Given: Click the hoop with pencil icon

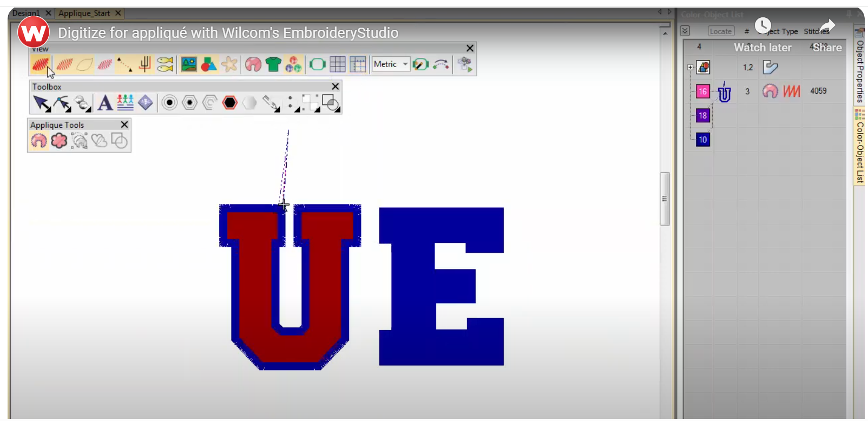Looking at the screenshot, I should tap(420, 64).
